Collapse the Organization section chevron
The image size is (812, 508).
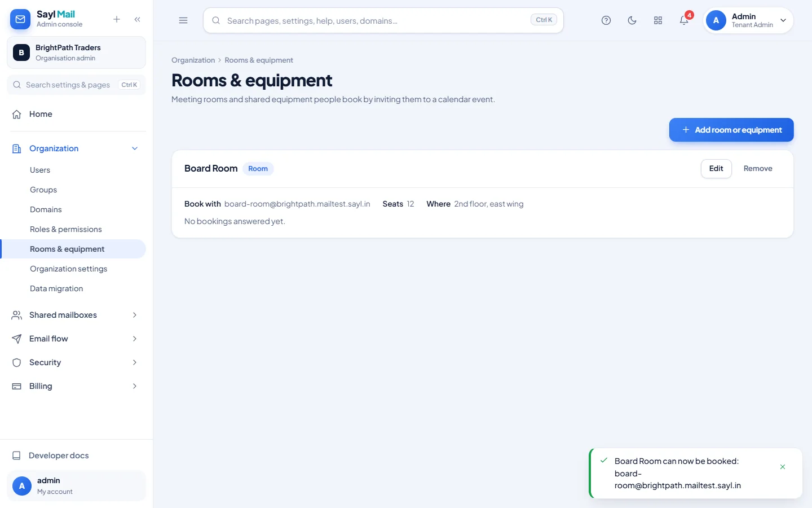coord(135,148)
